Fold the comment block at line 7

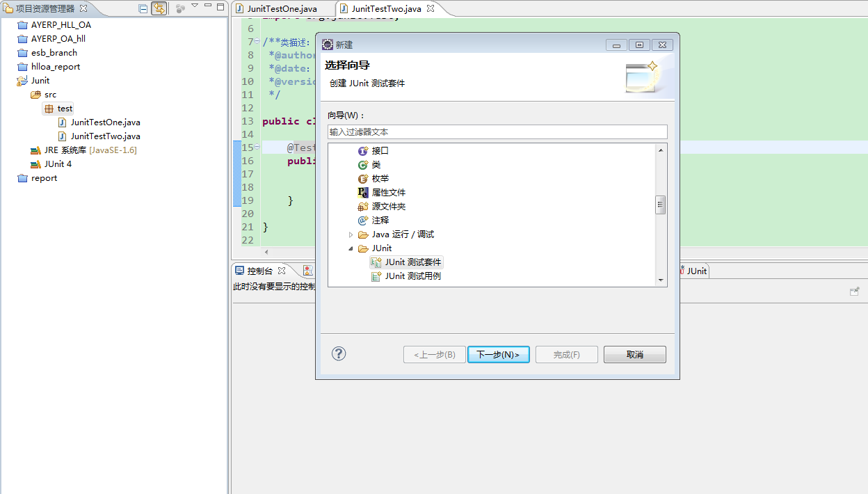tap(257, 41)
